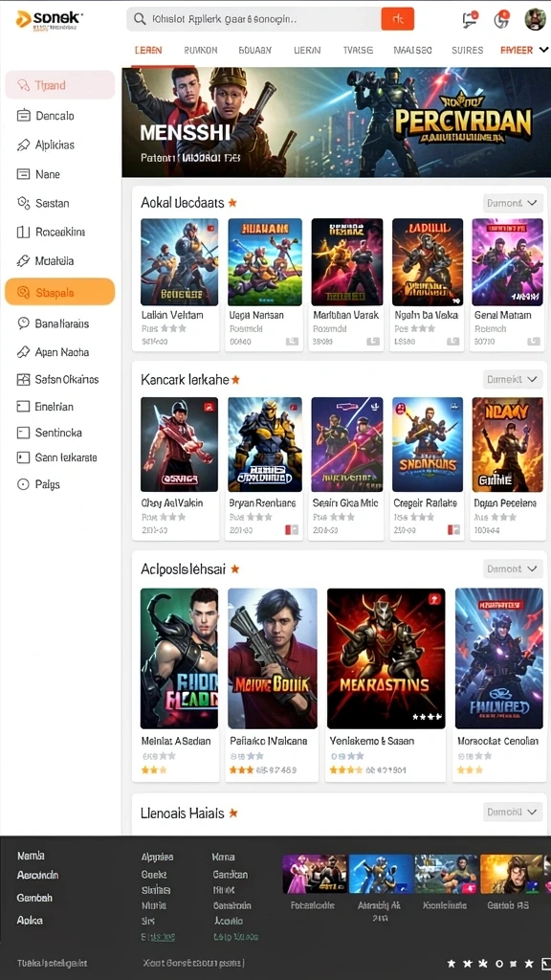Switch to the TVAISE tab
The width and height of the screenshot is (551, 980).
[358, 50]
